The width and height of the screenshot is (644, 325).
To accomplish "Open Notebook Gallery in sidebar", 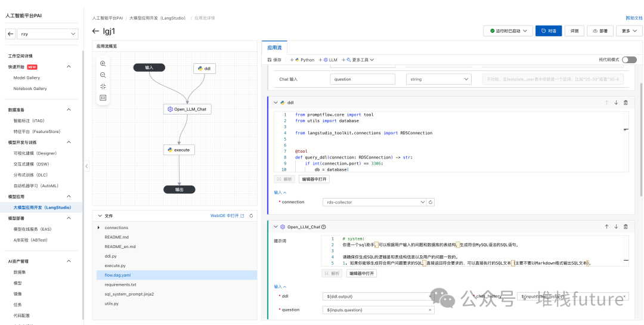I will [x=30, y=88].
